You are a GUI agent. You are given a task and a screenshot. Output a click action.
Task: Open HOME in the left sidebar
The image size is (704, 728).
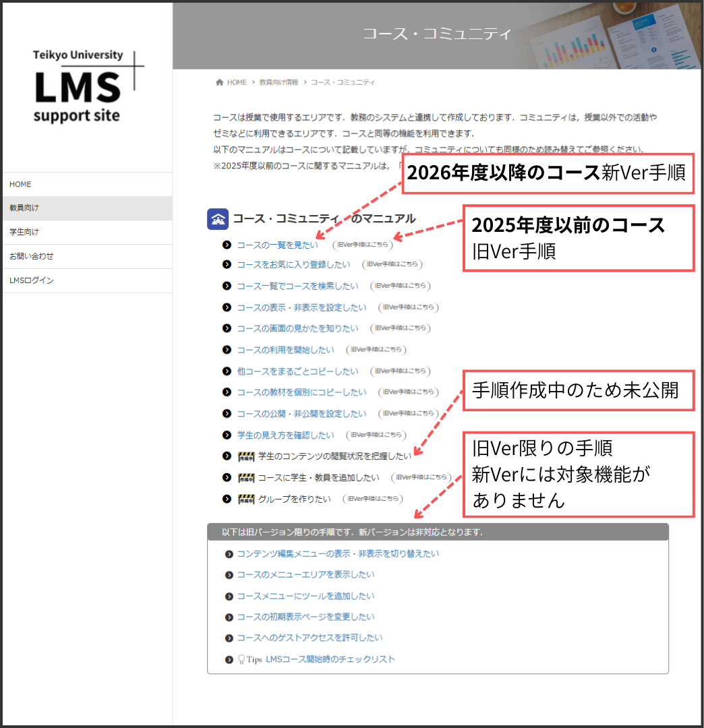tap(20, 184)
